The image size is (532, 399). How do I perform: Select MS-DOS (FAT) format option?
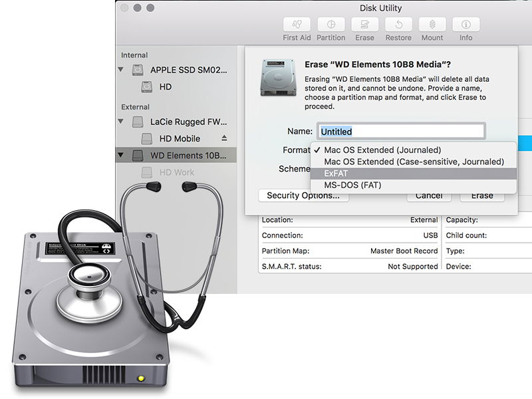(414, 185)
